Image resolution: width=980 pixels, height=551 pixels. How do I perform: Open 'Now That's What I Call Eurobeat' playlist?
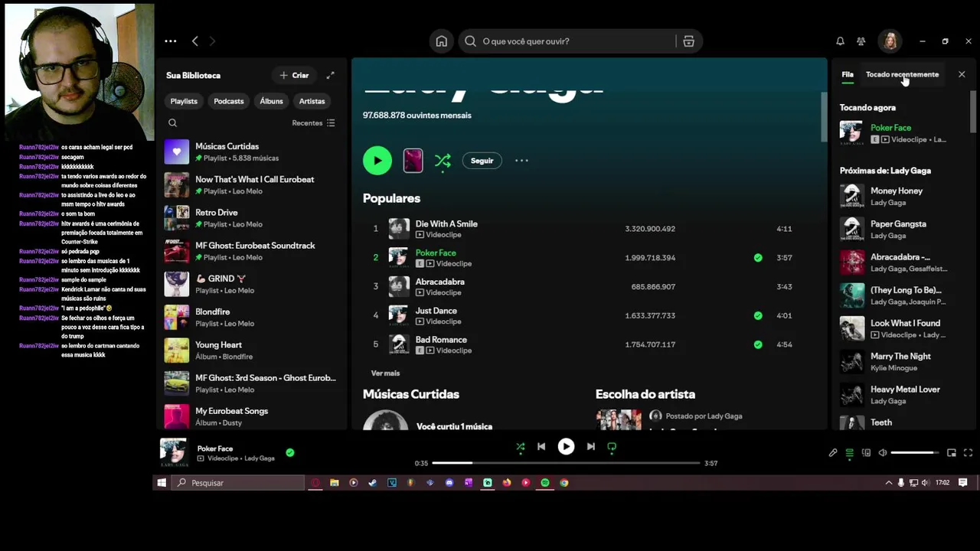pos(251,185)
